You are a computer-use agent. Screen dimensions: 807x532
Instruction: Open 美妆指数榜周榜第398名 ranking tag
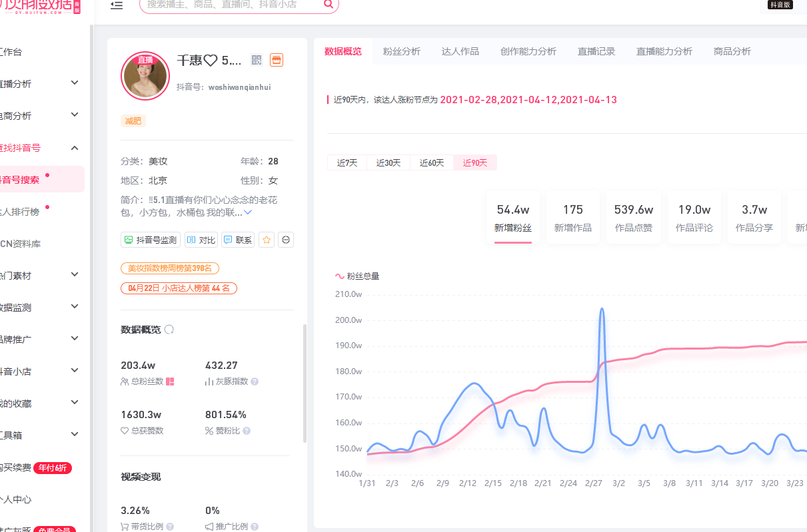click(170, 268)
